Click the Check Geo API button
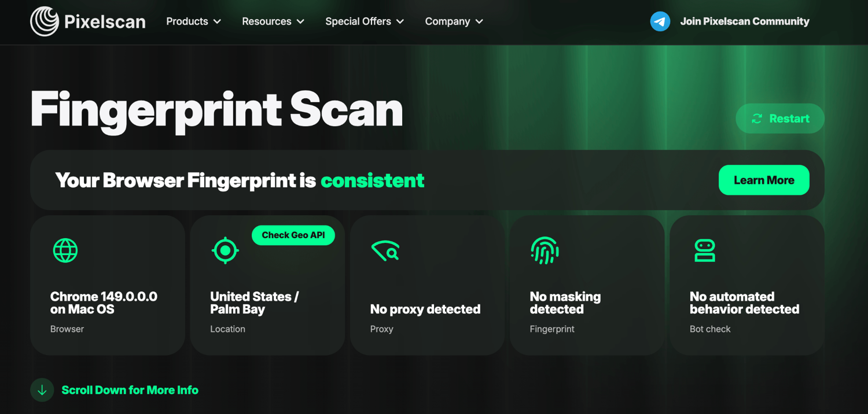Viewport: 868px width, 414px height. (293, 235)
